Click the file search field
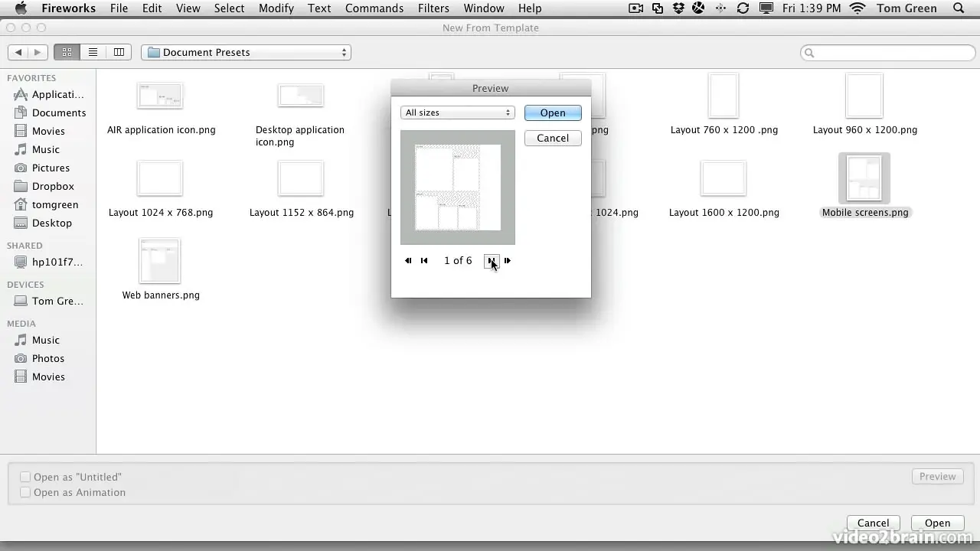The width and height of the screenshot is (980, 551). (888, 52)
